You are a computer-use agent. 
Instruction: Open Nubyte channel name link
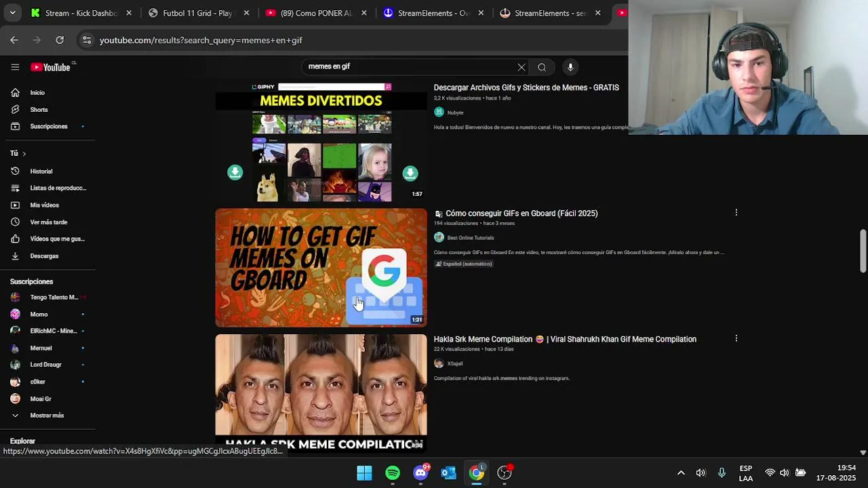click(455, 113)
